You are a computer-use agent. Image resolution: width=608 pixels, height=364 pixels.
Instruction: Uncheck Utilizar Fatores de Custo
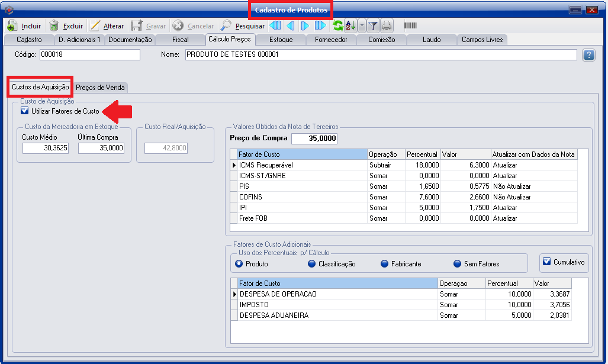coord(24,111)
